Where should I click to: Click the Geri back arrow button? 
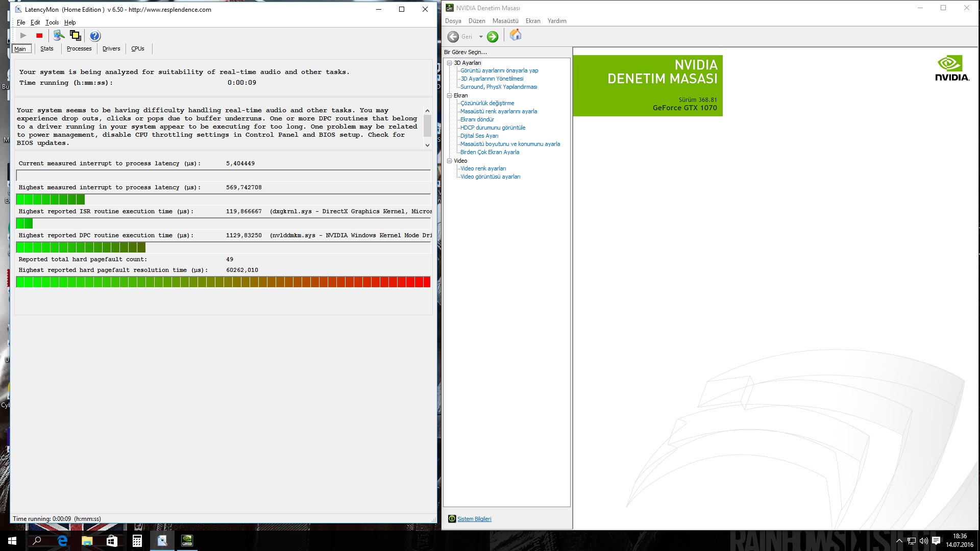tap(453, 37)
